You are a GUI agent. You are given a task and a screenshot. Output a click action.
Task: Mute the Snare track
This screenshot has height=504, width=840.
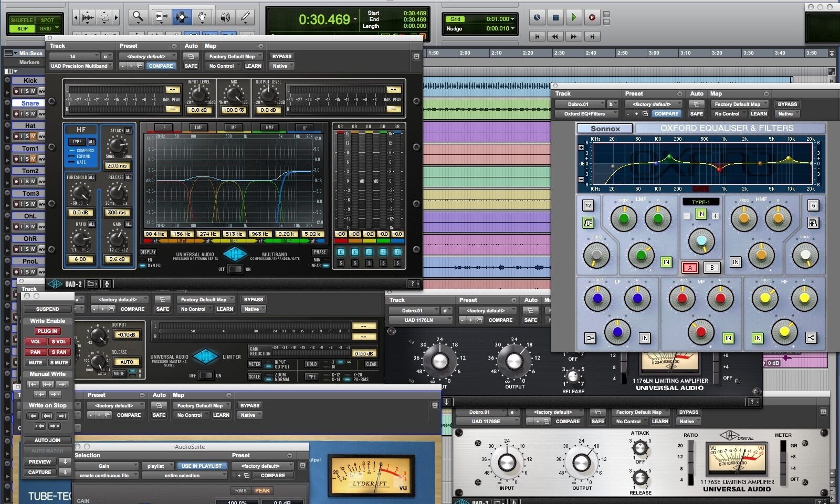click(x=33, y=114)
